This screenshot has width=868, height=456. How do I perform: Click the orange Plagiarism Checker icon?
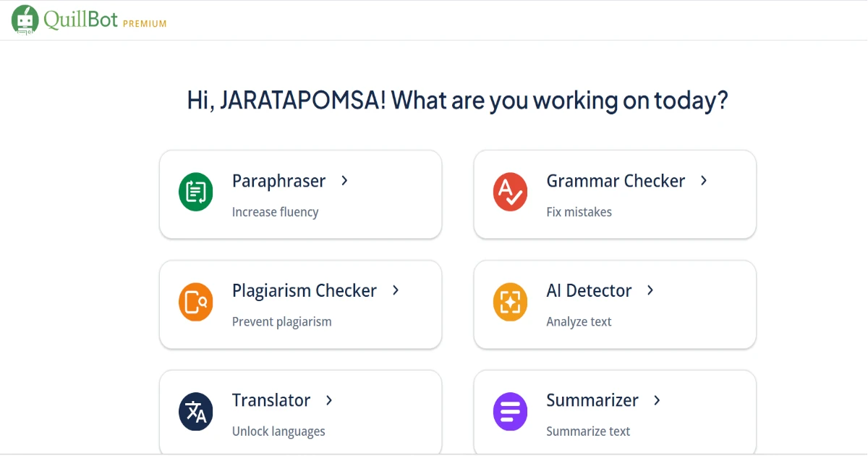point(196,302)
